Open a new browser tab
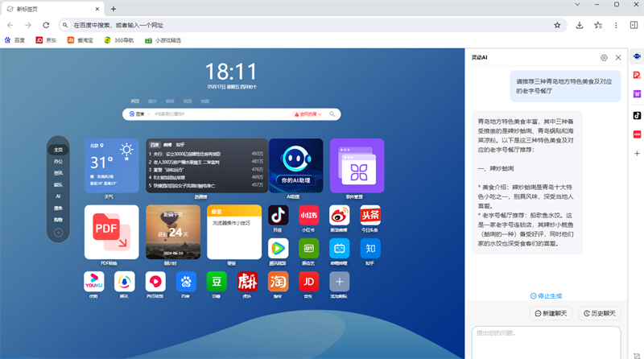The height and width of the screenshot is (359, 644). tap(114, 9)
